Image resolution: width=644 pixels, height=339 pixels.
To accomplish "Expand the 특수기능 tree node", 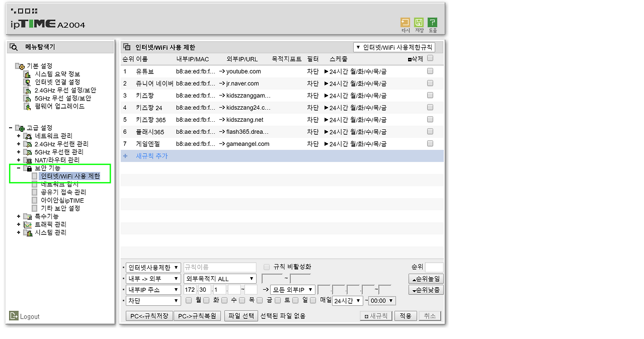I will pyautogui.click(x=19, y=216).
